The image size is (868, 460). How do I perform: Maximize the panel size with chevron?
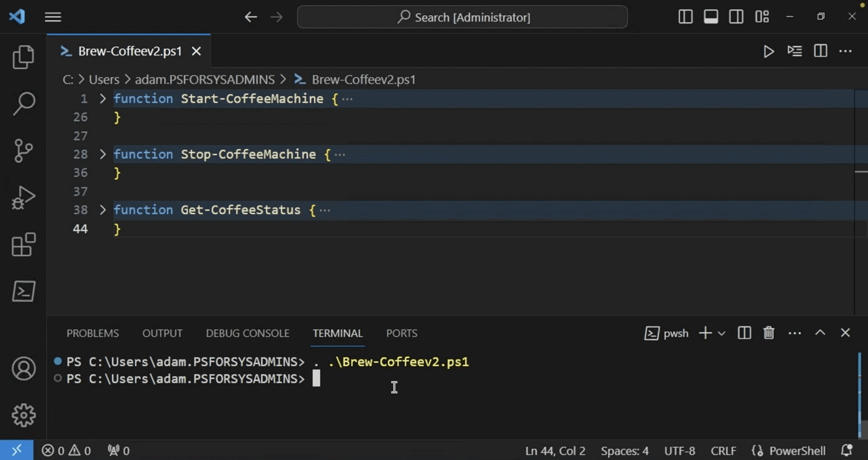(820, 333)
